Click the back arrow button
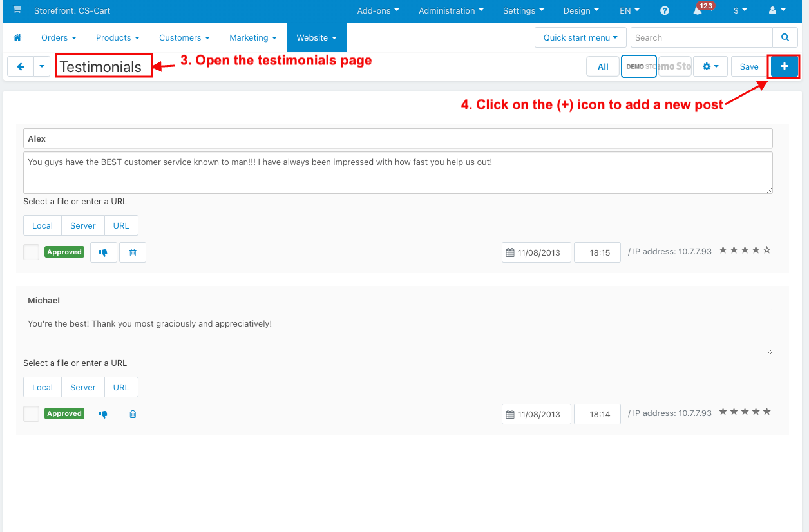 [21, 66]
